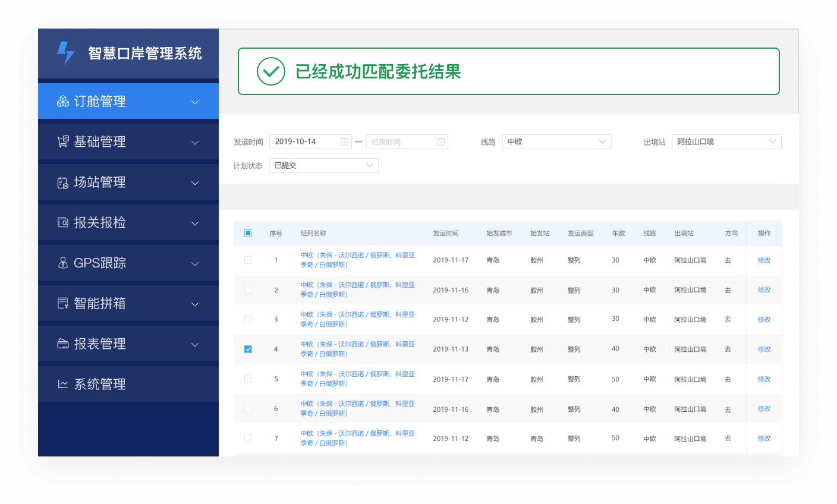Screen dimensions: 837x504
Task: Check the checkbox for row 6
Action: click(x=248, y=408)
